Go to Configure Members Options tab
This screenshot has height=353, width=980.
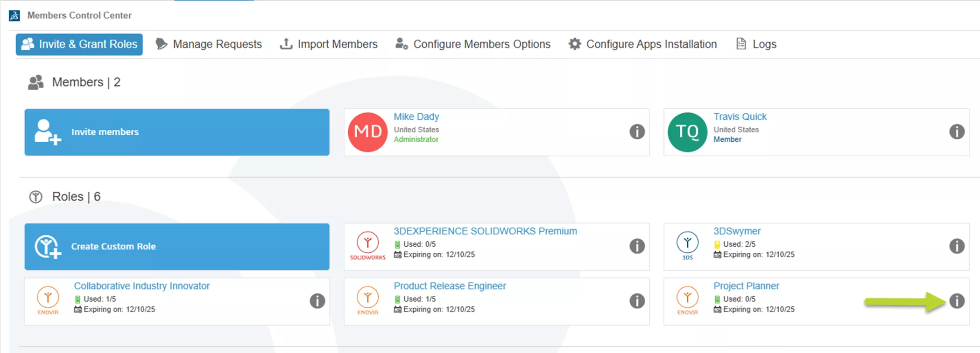point(473,44)
